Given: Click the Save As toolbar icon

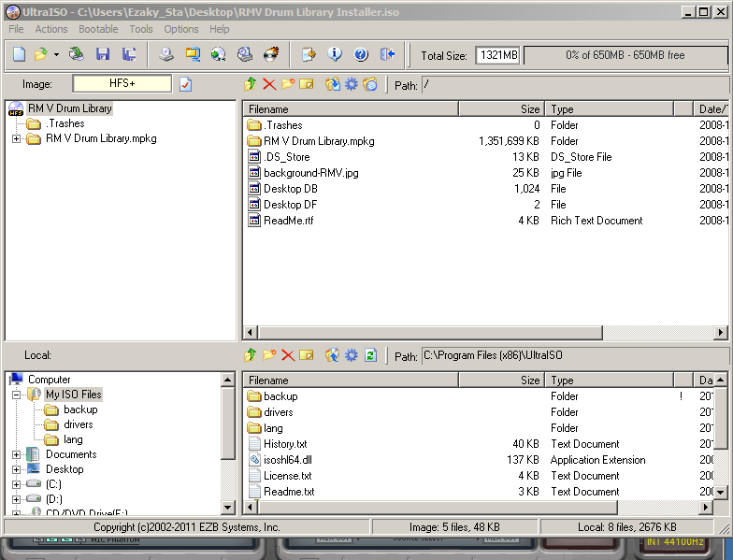Looking at the screenshot, I should pos(129,54).
